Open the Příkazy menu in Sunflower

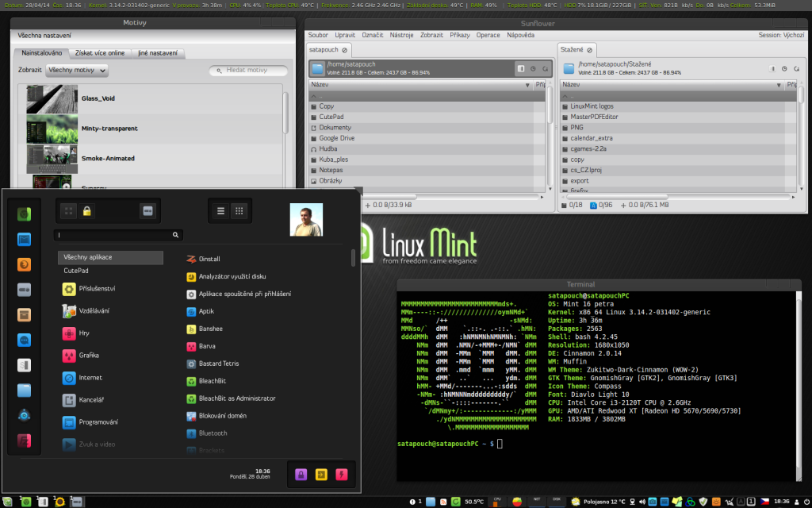pos(460,35)
